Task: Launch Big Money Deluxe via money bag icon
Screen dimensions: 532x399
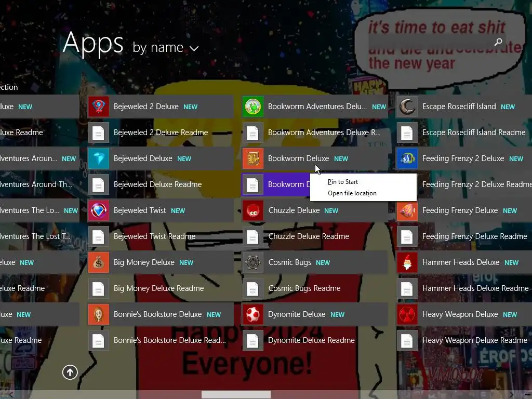Action: 98,262
